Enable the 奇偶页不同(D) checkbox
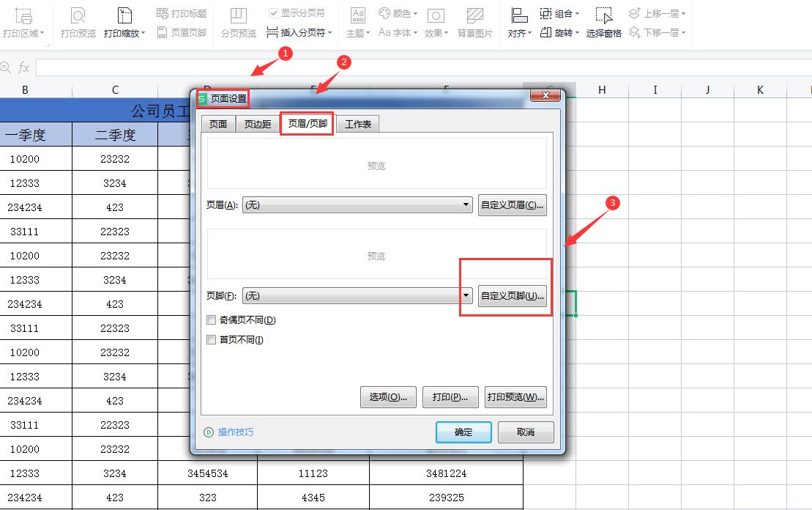812x510 pixels. pos(212,319)
